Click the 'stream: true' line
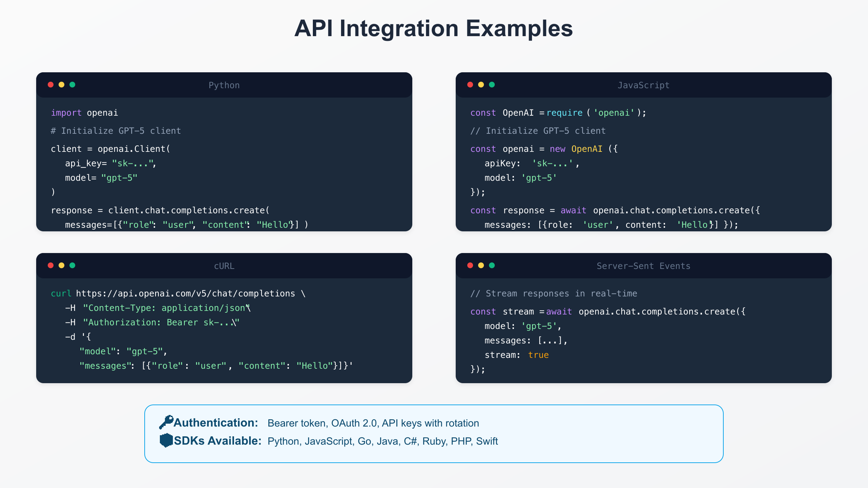 pyautogui.click(x=517, y=355)
